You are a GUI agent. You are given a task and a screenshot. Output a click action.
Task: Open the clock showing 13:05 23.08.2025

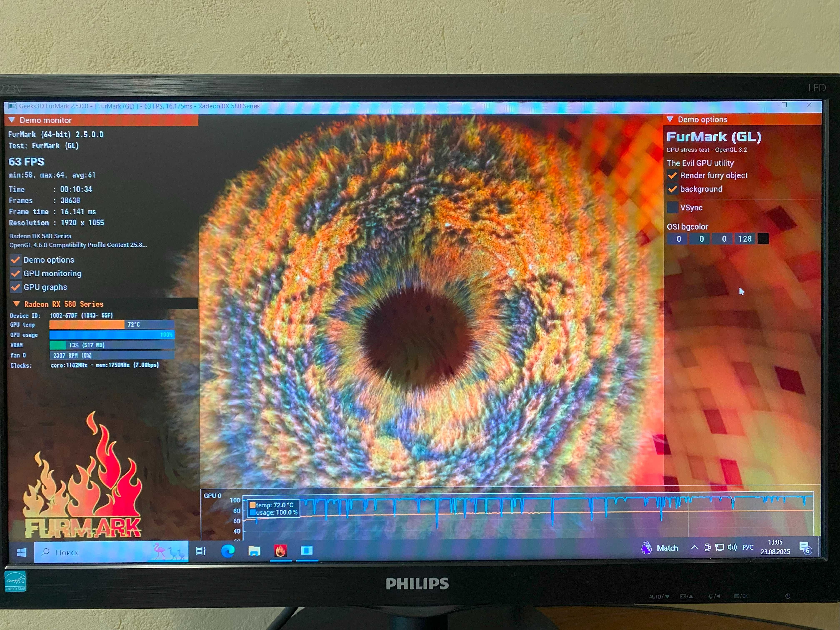(x=775, y=547)
